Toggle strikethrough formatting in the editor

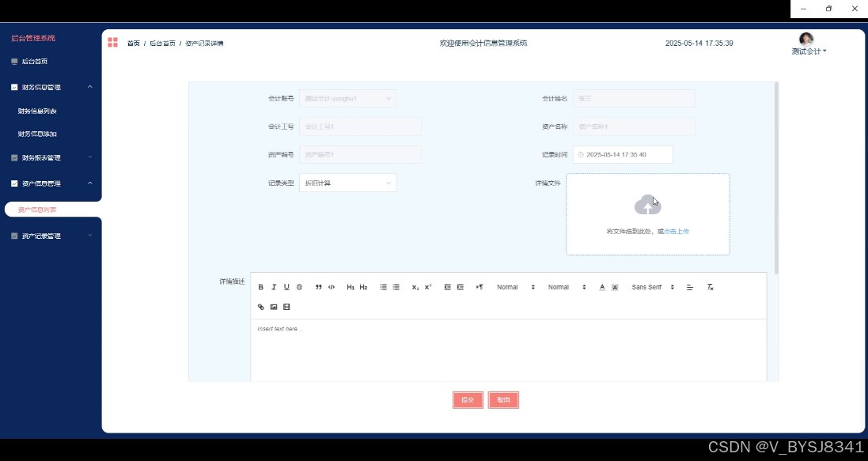(299, 287)
